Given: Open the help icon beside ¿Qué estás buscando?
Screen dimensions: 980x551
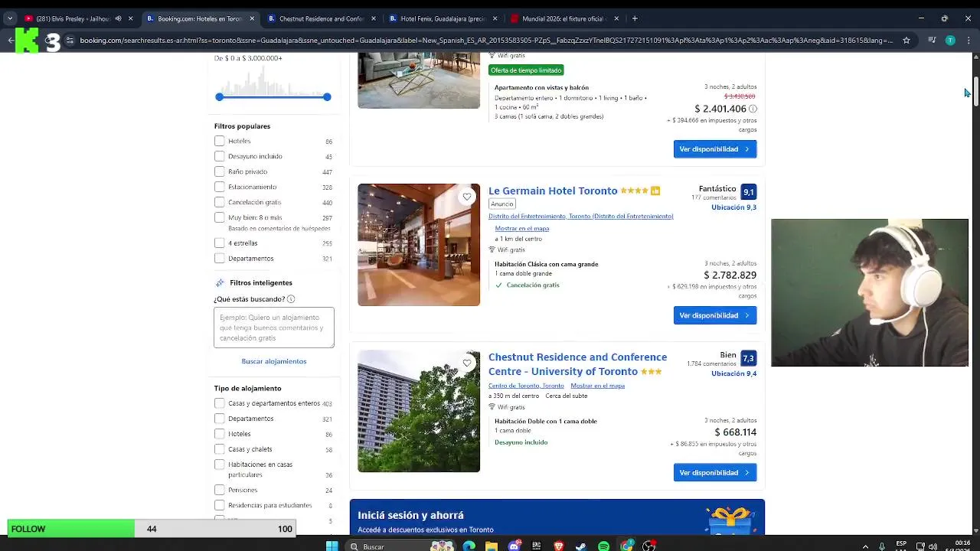Looking at the screenshot, I should [291, 299].
